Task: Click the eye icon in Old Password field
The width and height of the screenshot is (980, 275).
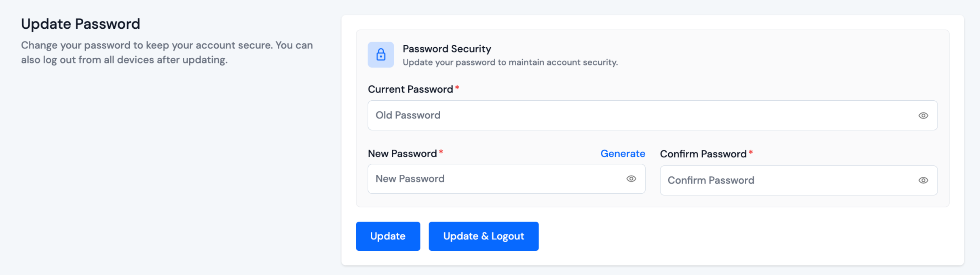Action: pyautogui.click(x=923, y=115)
